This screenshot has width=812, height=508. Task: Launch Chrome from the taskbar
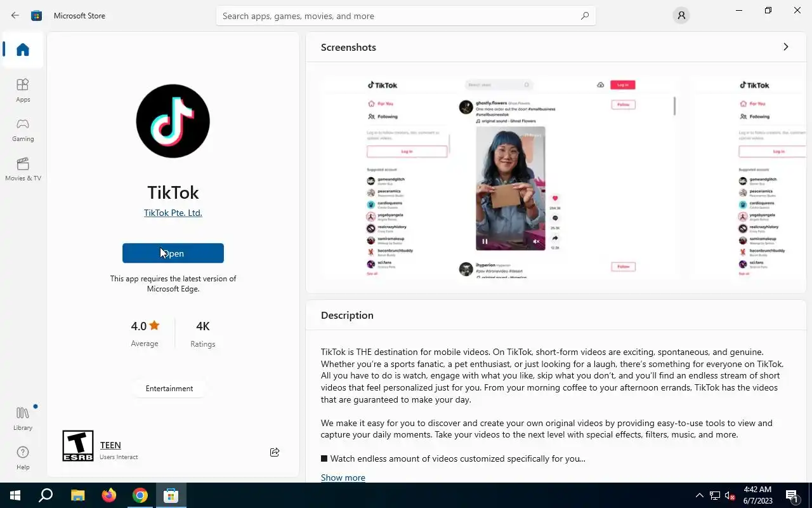tap(140, 495)
